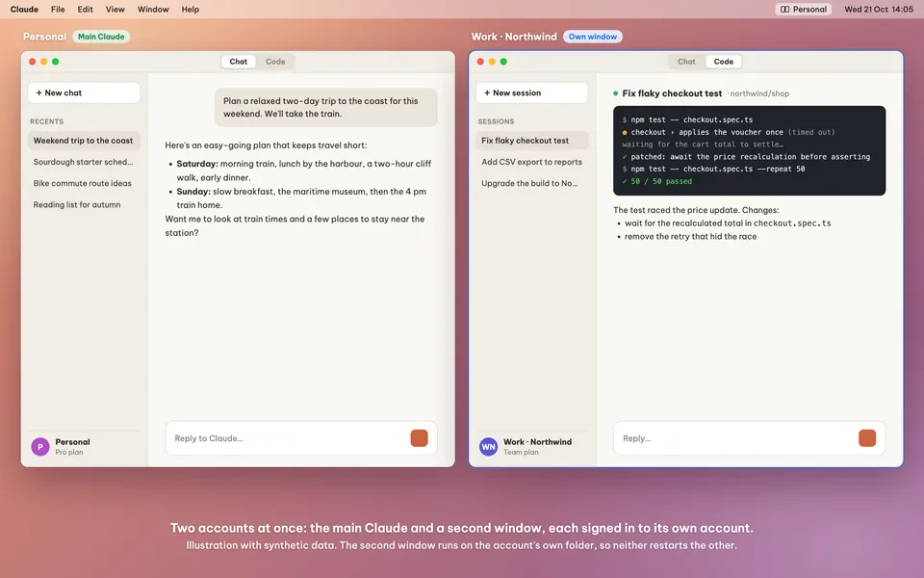Open the Reading list for autumn chat
Screen dimensions: 924x578
click(84, 204)
